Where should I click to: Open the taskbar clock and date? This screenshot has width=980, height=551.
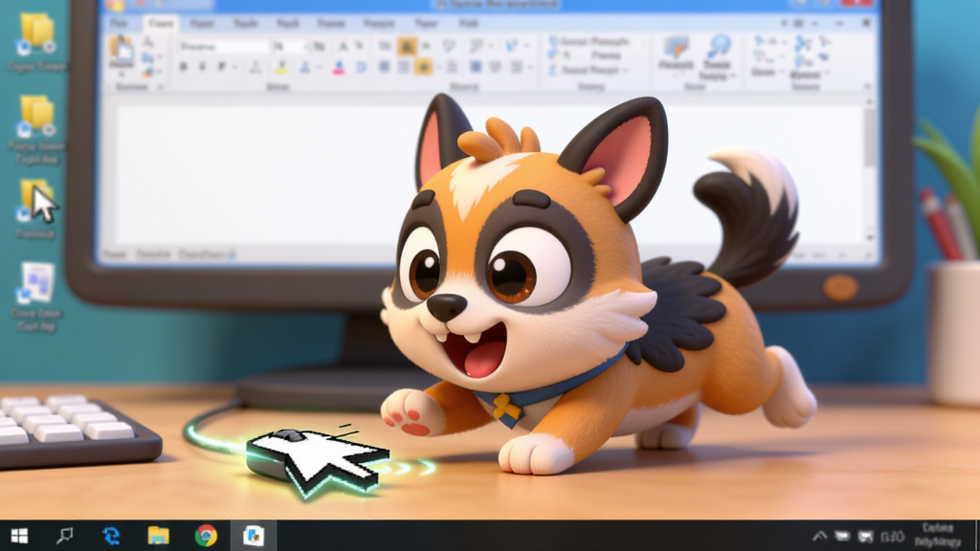(x=938, y=536)
